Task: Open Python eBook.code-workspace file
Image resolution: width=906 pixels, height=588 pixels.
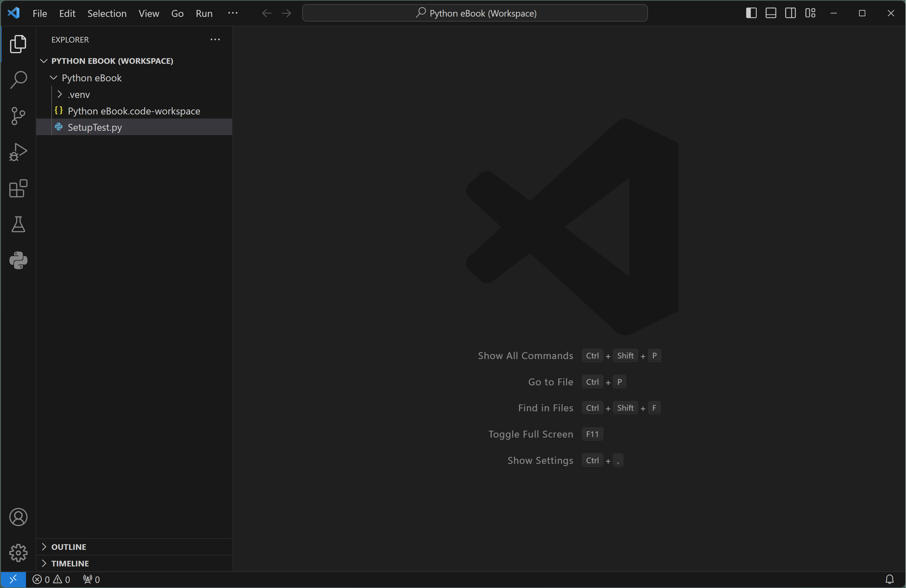Action: 135,111
